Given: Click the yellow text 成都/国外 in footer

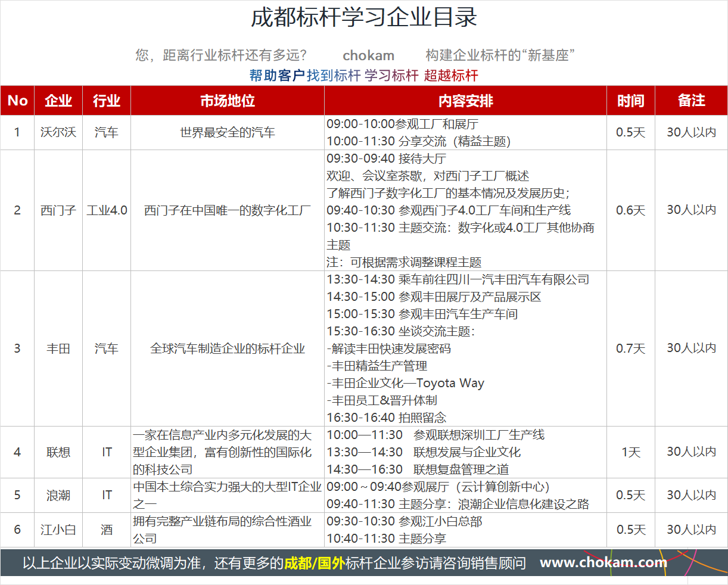Looking at the screenshot, I should click(314, 563).
